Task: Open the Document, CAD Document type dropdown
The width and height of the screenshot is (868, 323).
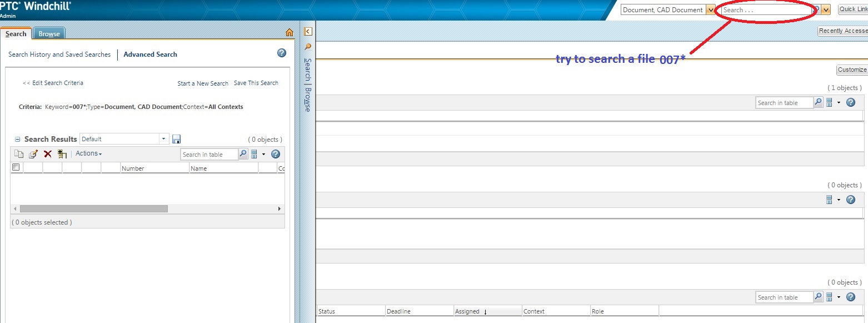Action: (710, 9)
